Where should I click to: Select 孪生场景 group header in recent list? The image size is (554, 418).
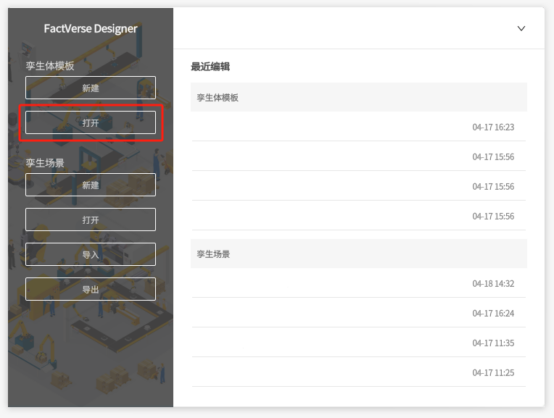[x=359, y=254]
